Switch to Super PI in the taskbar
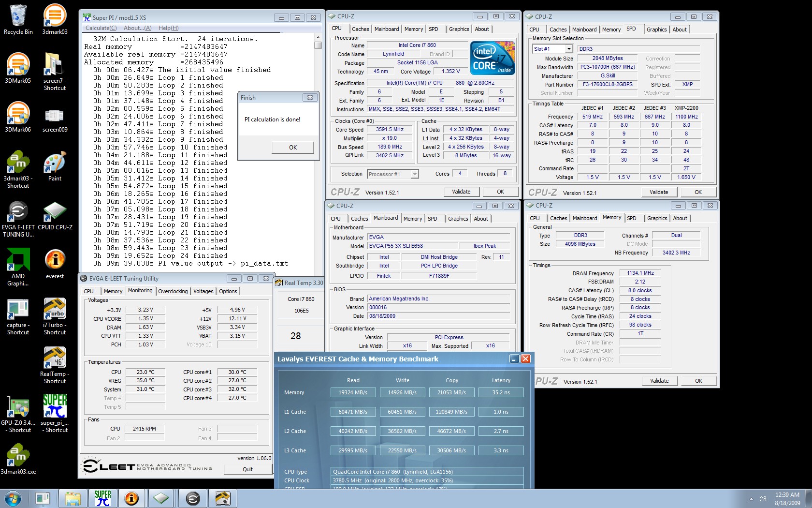Screen dimensions: 812x508 [102, 498]
